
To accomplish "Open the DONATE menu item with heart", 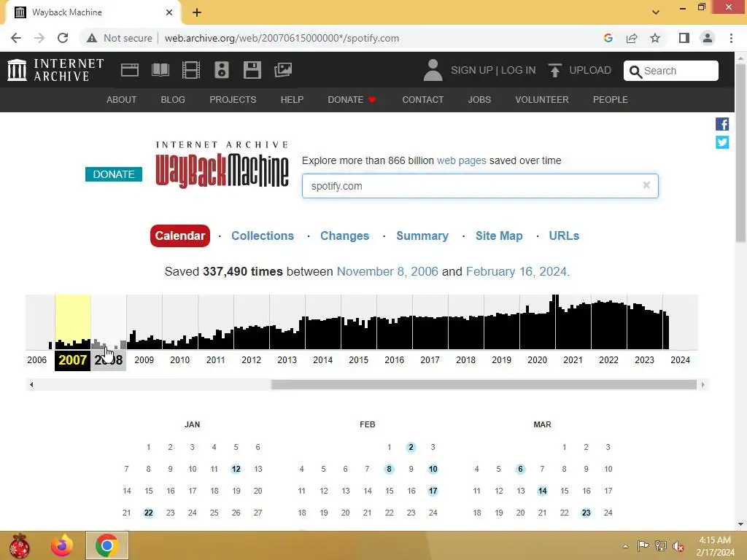I will tap(352, 99).
